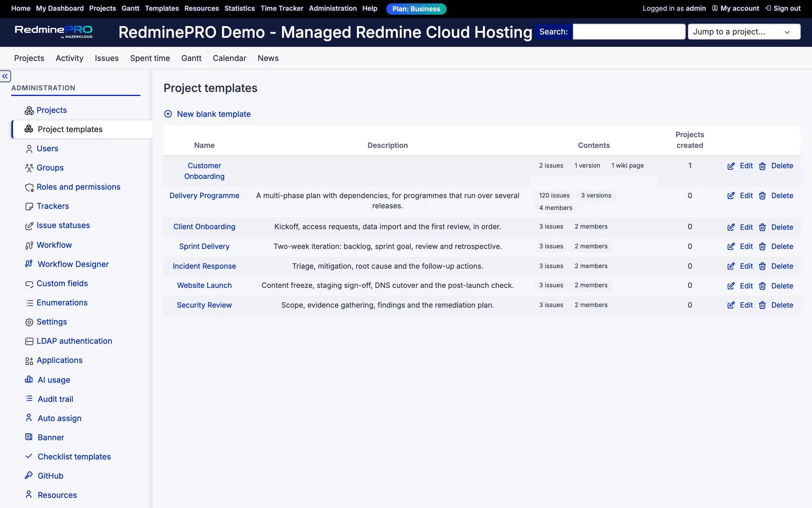Click the Projects sidebar icon
This screenshot has width=812, height=508.
pyautogui.click(x=29, y=111)
